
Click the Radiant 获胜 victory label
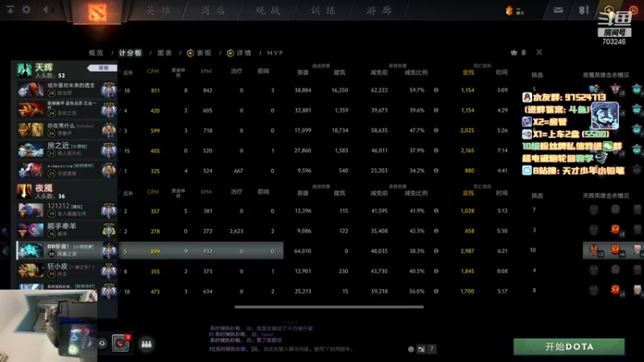pos(103,68)
